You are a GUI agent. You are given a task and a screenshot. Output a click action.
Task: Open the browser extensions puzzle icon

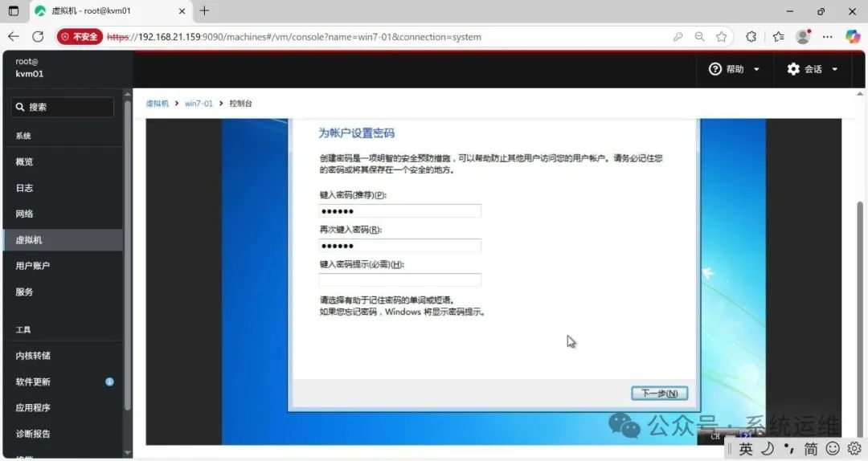(x=751, y=36)
